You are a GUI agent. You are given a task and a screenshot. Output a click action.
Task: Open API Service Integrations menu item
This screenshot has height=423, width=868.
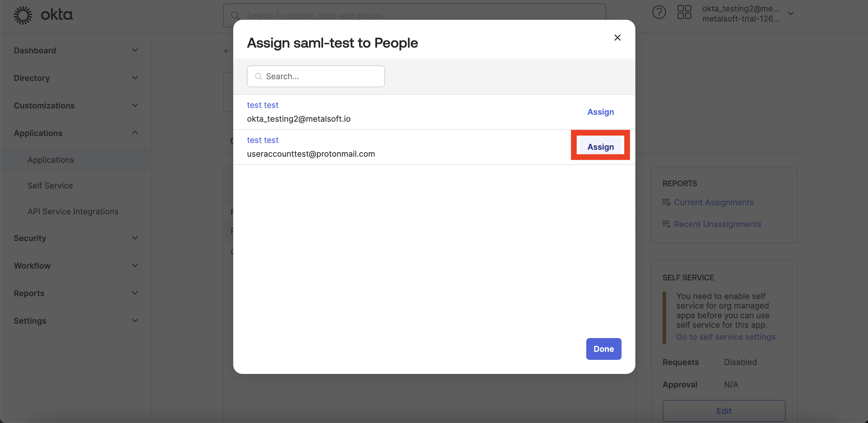[73, 212]
